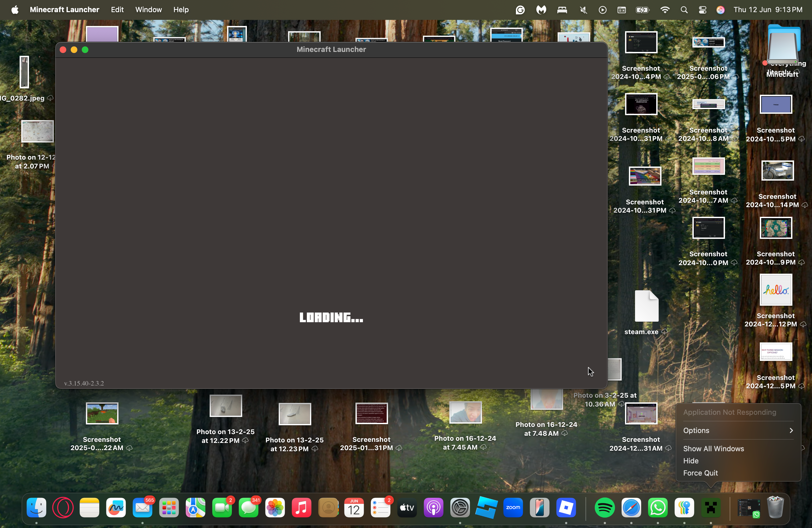
Task: Toggle the muted sound menu bar icon
Action: 583,10
